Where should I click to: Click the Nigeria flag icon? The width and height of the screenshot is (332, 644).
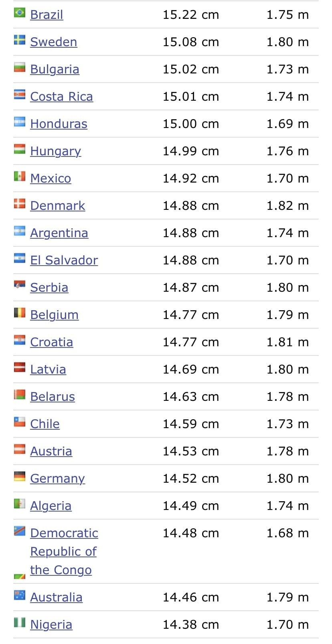tap(20, 622)
